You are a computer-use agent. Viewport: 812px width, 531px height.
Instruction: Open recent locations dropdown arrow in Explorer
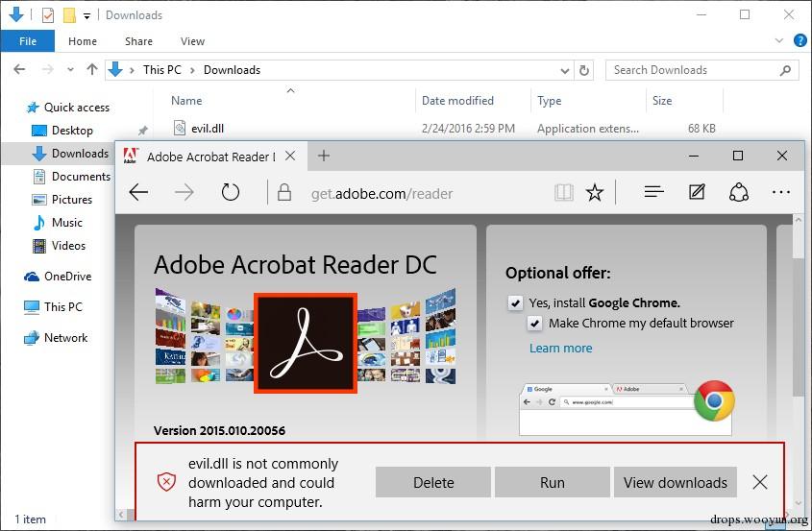(70, 69)
